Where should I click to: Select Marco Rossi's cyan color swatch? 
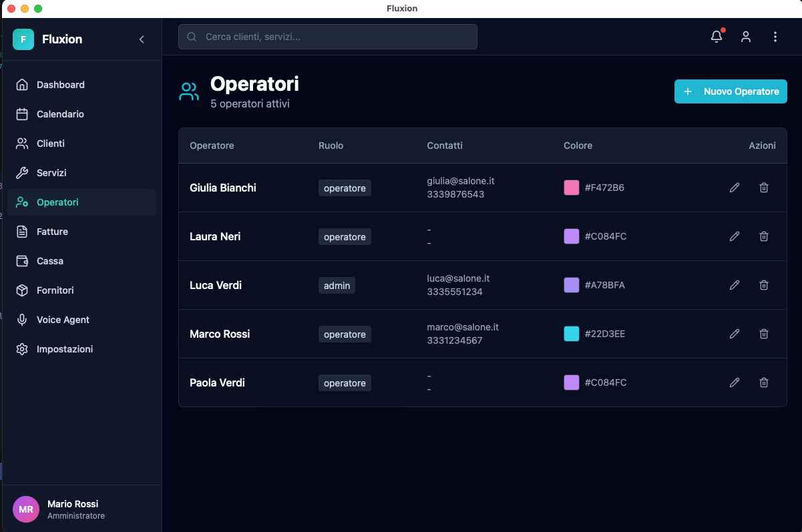[572, 334]
